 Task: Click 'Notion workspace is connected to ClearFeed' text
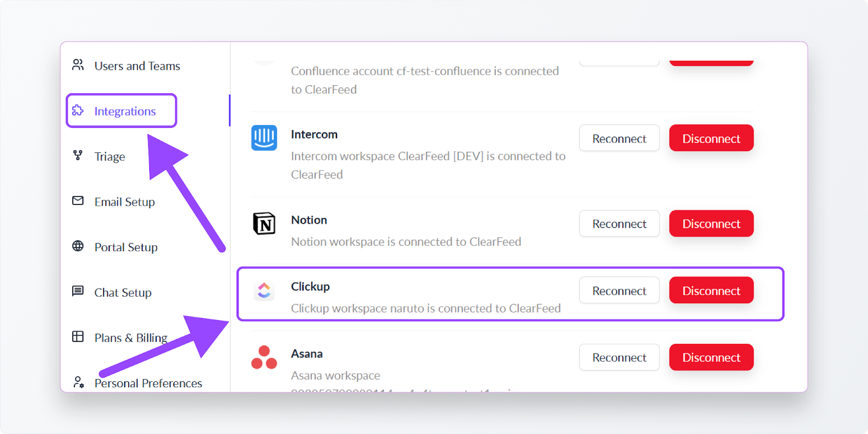pos(406,242)
